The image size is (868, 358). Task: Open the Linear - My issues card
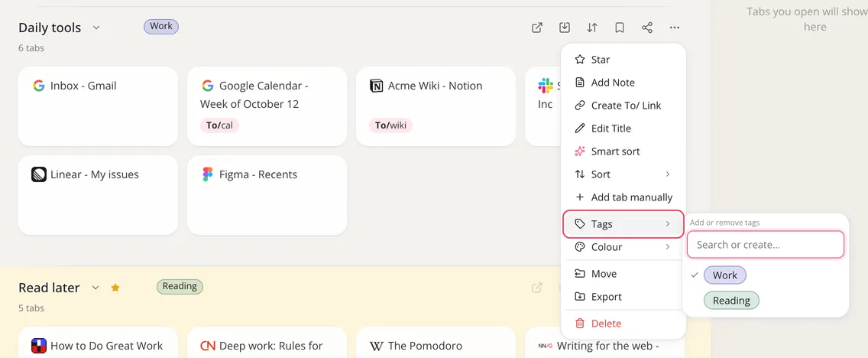click(98, 195)
